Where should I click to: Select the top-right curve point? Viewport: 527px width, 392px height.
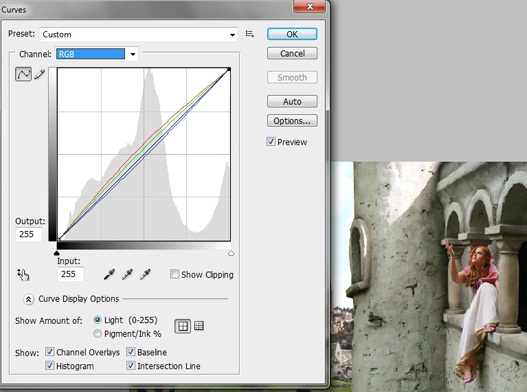tap(229, 70)
